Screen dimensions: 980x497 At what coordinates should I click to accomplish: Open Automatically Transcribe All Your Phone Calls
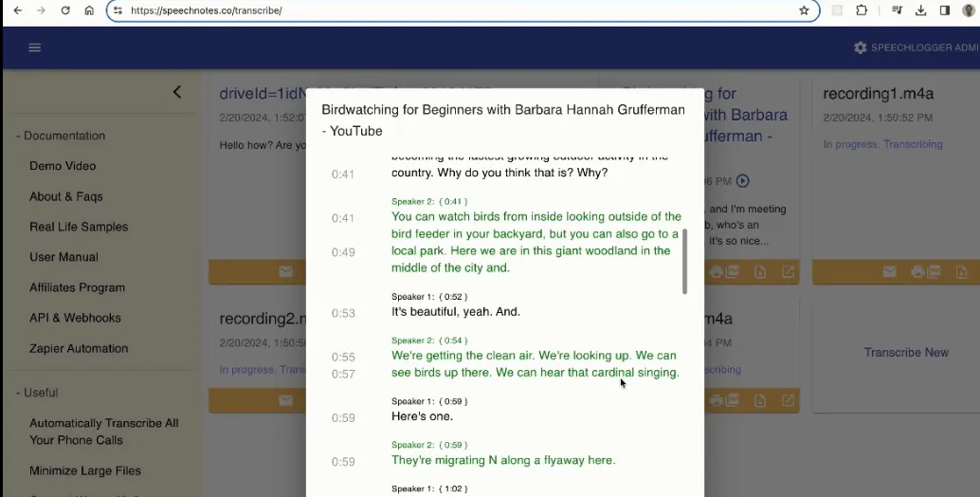tap(103, 432)
